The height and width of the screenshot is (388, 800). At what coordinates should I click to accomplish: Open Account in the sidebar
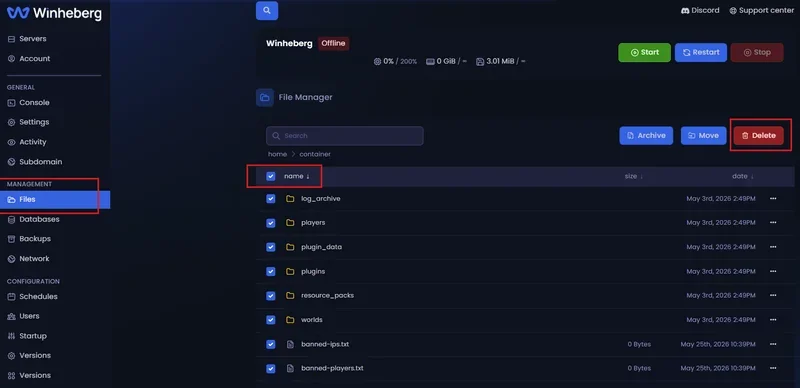(29, 59)
